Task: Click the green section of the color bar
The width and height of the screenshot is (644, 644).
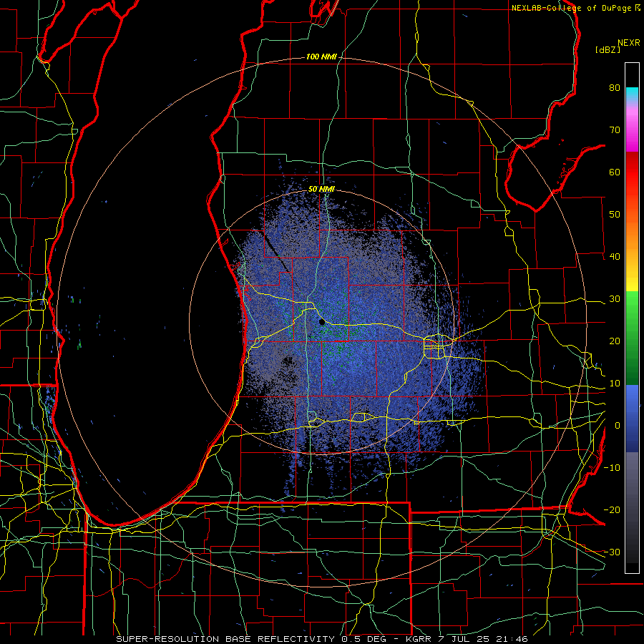Action: click(632, 338)
